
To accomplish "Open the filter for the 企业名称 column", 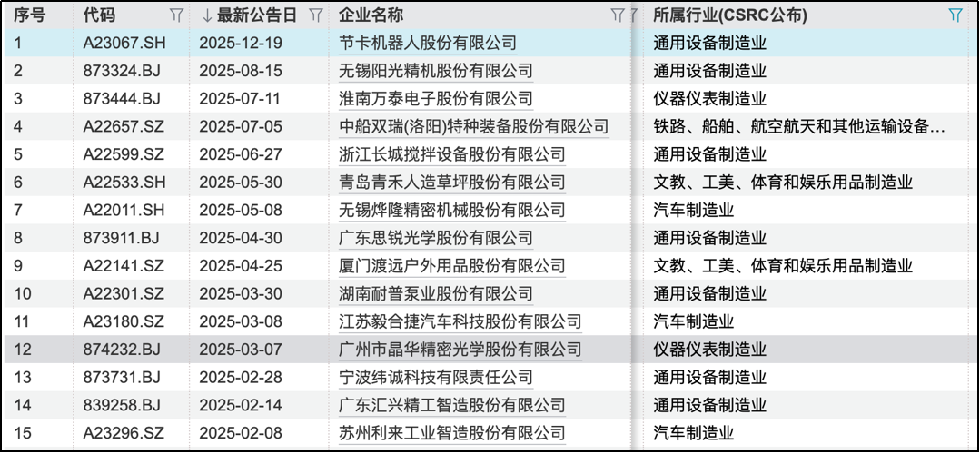I will (617, 15).
